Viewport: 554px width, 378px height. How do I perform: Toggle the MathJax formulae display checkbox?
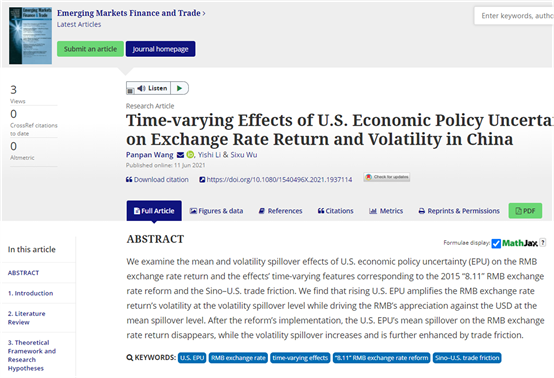(496, 243)
